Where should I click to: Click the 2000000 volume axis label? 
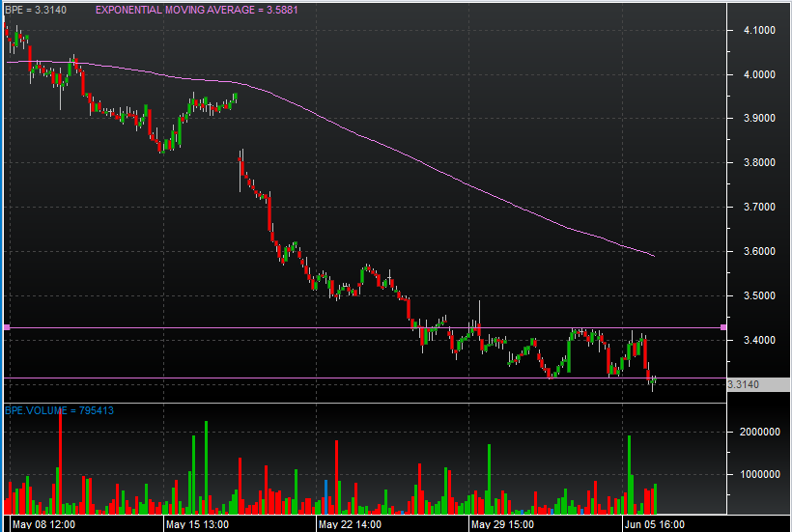tap(760, 432)
